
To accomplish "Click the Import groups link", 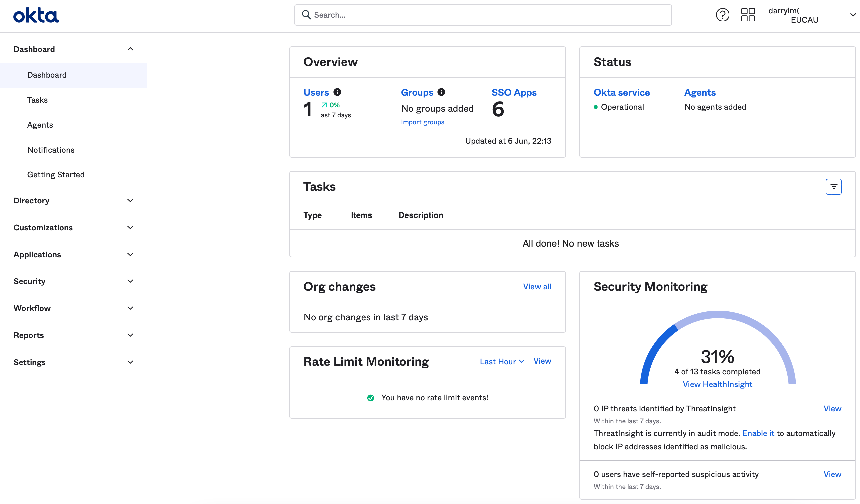I will coord(422,122).
